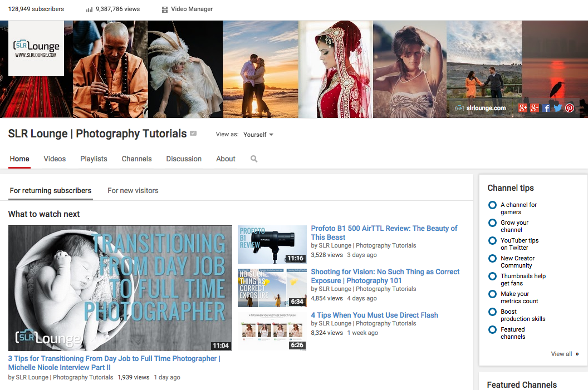Image resolution: width=588 pixels, height=390 pixels.
Task: Click the verified badge beside channel name
Action: [194, 134]
